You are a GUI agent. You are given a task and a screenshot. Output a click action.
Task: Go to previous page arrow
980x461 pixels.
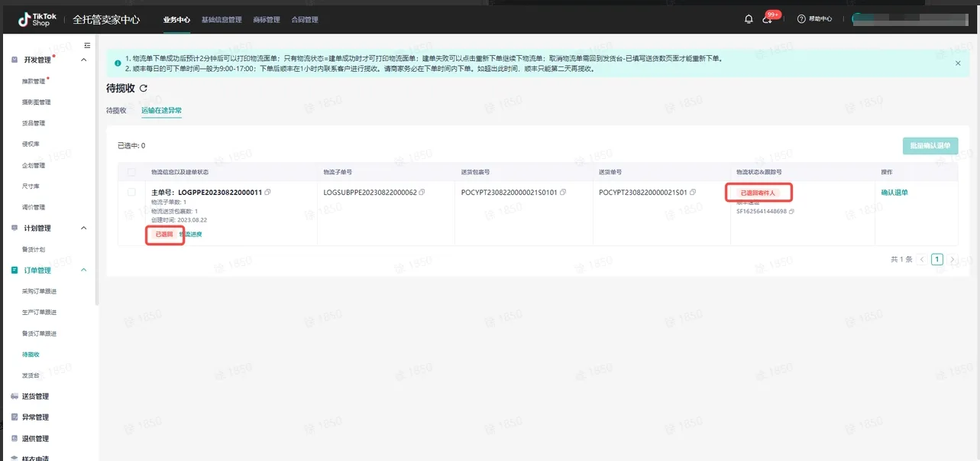(922, 259)
